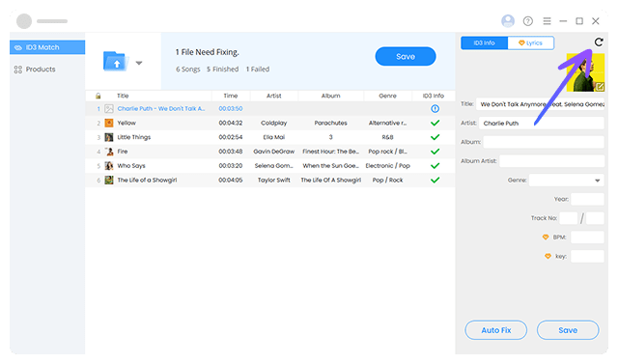Click the Taylor Swift artist cell

(274, 180)
